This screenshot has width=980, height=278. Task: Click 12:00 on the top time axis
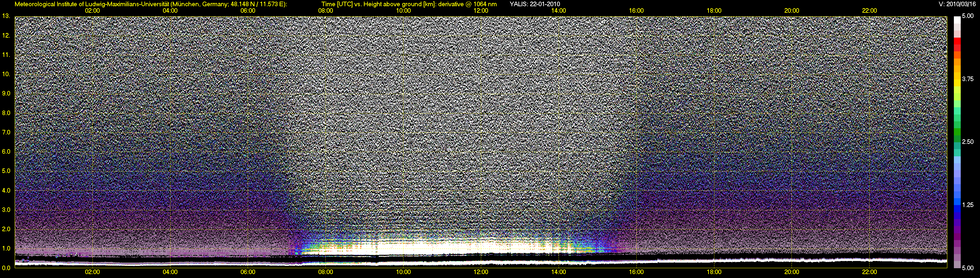[481, 11]
